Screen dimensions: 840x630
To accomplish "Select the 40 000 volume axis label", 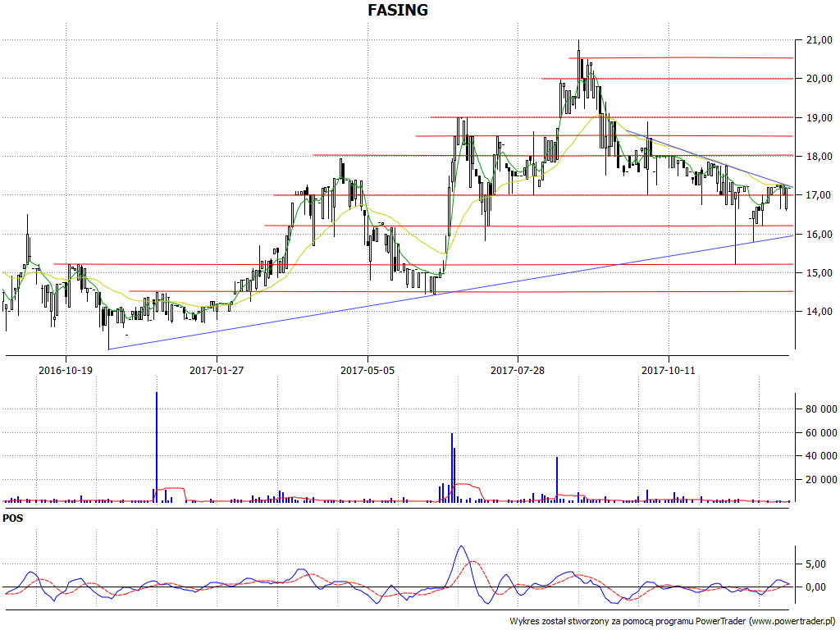I will pyautogui.click(x=821, y=456).
